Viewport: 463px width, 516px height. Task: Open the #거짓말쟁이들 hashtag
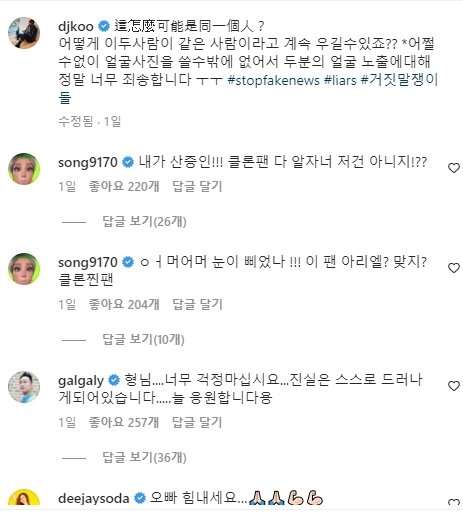[248, 89]
